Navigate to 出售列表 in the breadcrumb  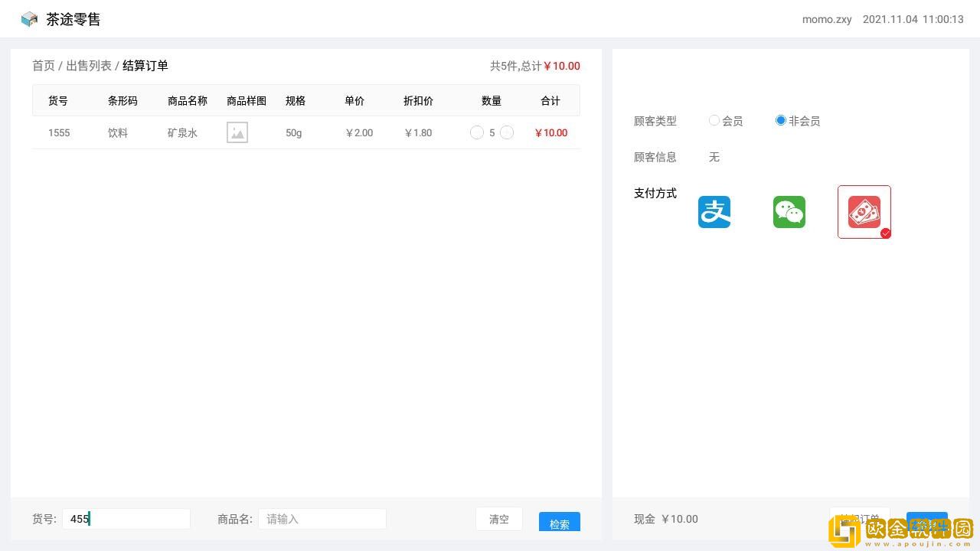[x=89, y=66]
